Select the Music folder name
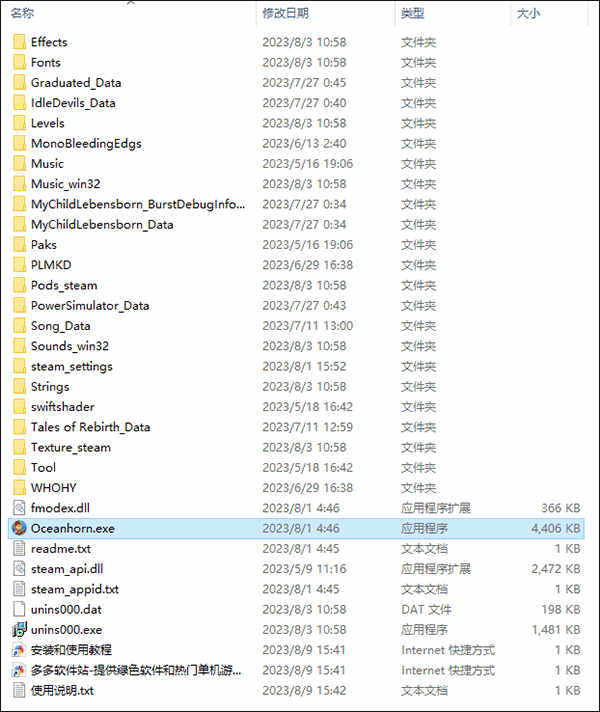Viewport: 600px width, 712px height. pos(47,163)
